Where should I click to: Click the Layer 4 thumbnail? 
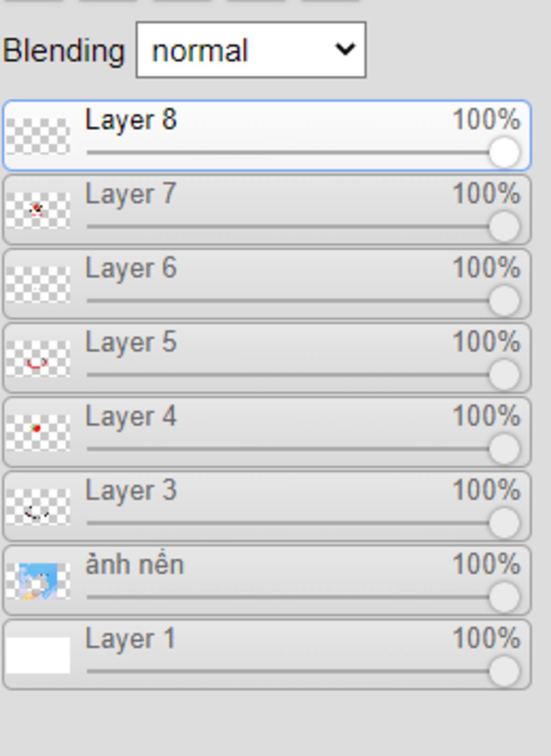tap(38, 433)
